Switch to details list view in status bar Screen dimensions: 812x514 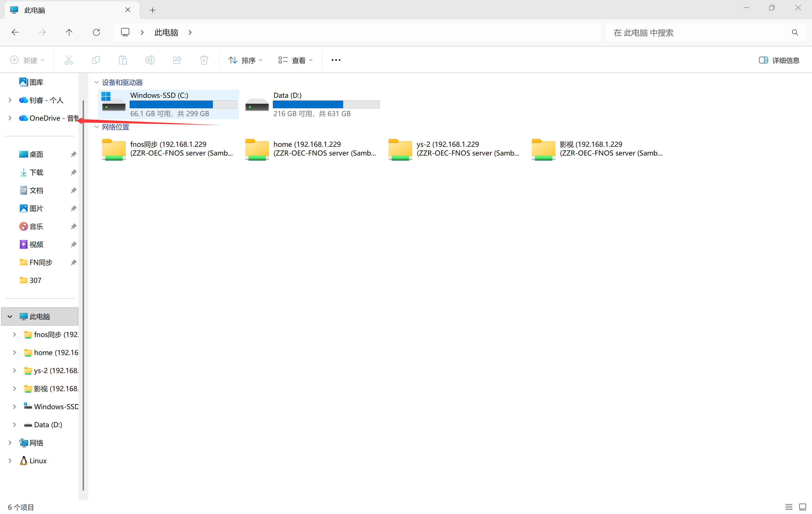pos(788,507)
